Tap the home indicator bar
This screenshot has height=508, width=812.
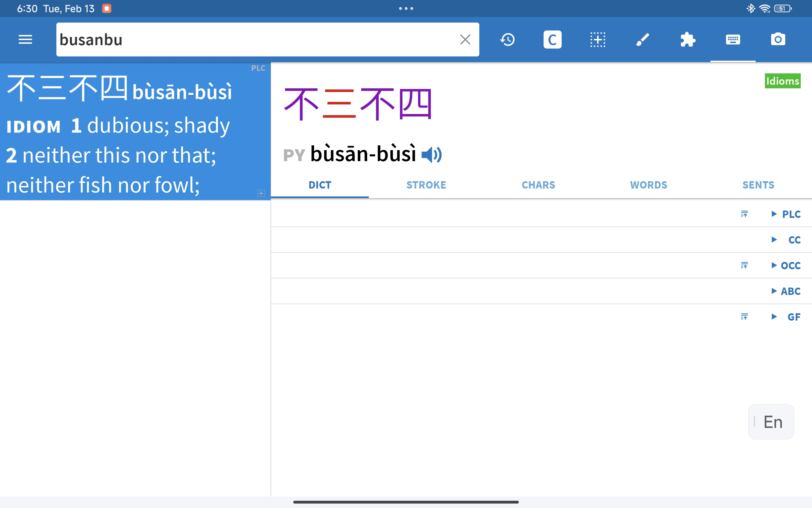[x=406, y=502]
